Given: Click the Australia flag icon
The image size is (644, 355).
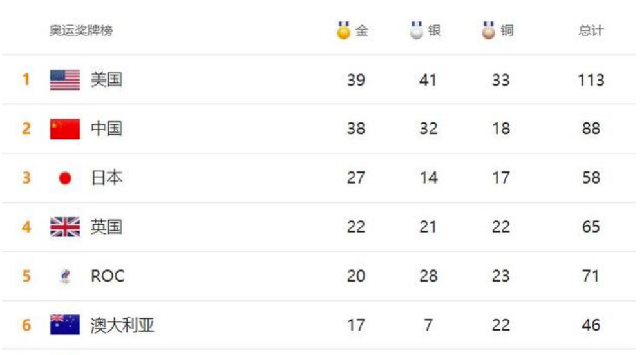Looking at the screenshot, I should point(65,325).
